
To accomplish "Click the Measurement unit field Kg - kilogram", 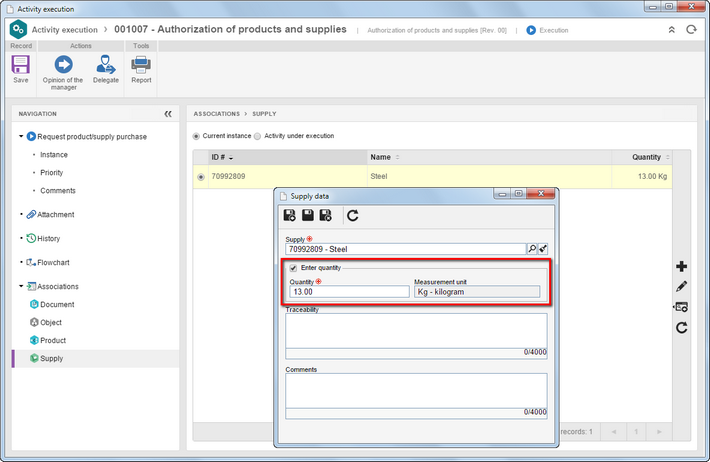I will pos(477,292).
